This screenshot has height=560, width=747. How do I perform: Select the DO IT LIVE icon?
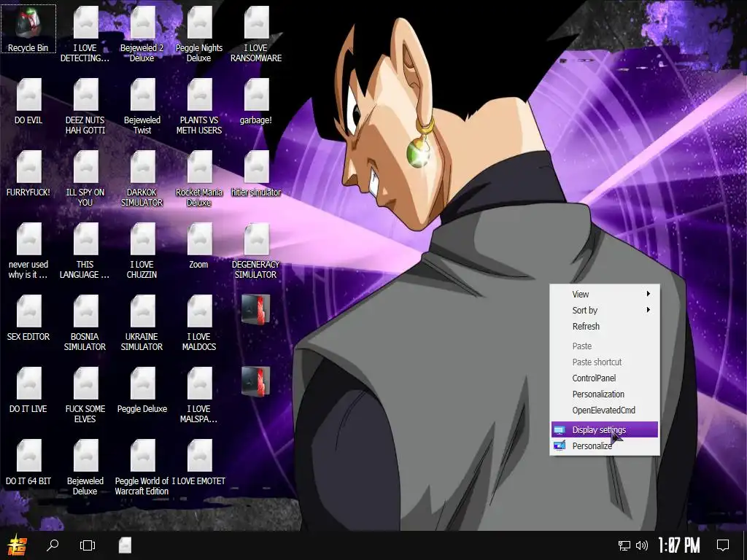[x=28, y=391]
